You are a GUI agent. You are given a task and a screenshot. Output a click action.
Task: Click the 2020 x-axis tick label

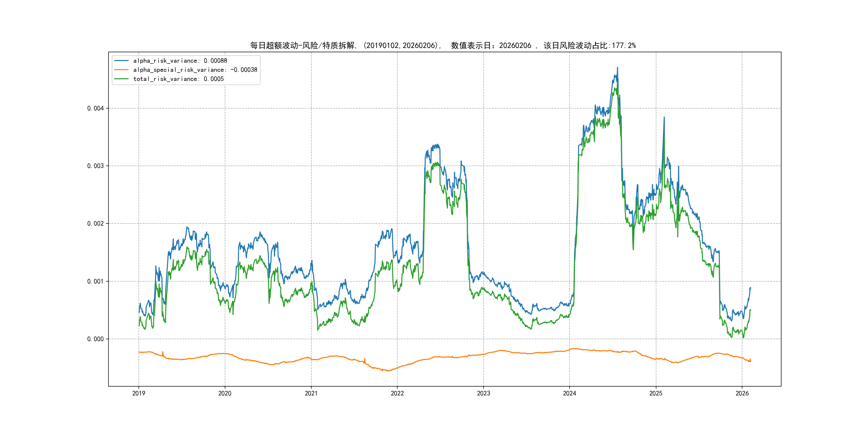[225, 393]
